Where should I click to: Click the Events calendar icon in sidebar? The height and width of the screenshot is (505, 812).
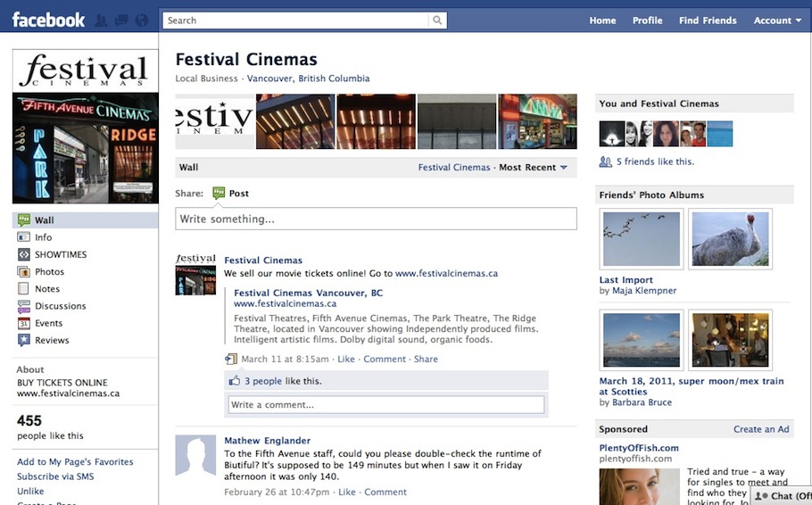pos(24,323)
